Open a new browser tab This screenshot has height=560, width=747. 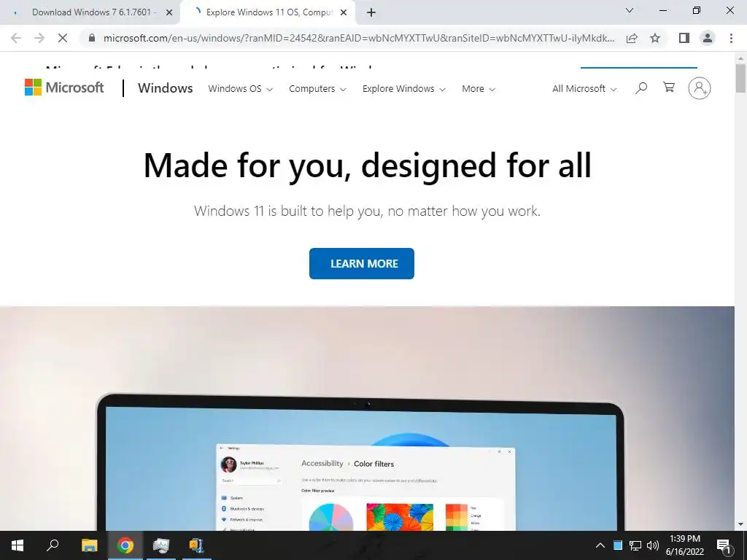coord(371,12)
